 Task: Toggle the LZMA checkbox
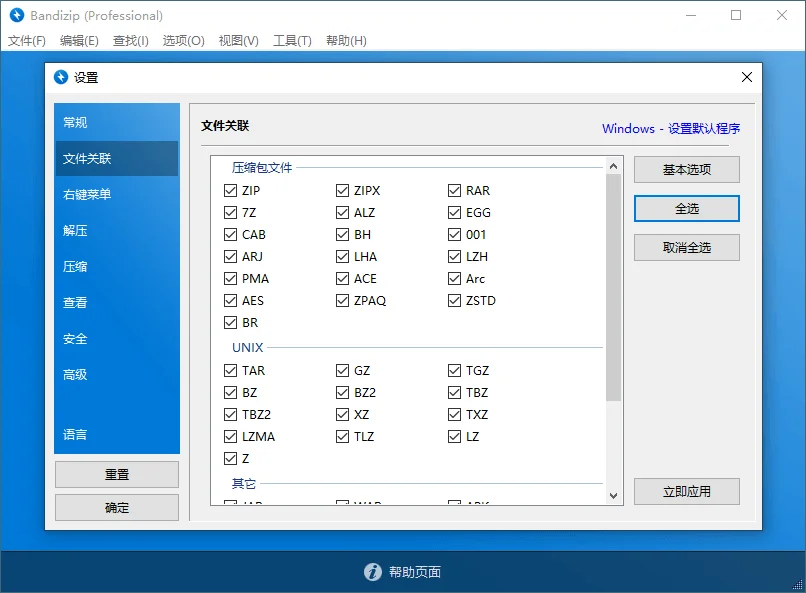coord(229,436)
